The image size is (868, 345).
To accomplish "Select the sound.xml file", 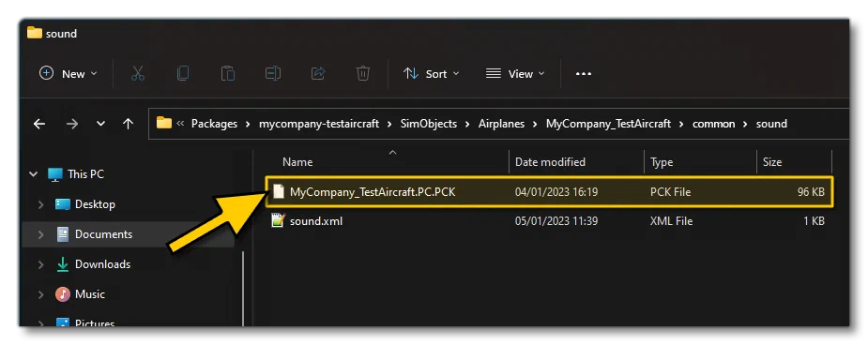I will 316,221.
